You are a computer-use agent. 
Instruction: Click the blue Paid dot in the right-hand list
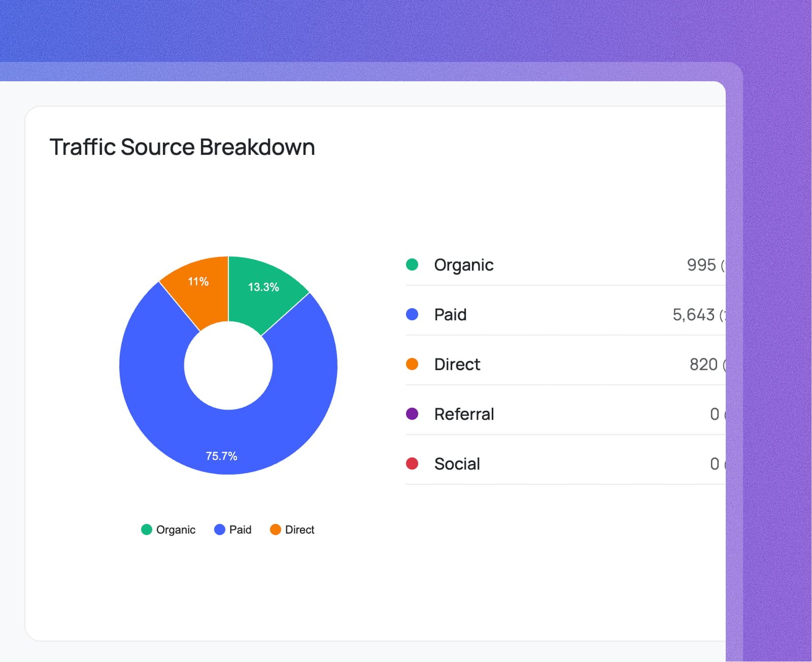(412, 314)
